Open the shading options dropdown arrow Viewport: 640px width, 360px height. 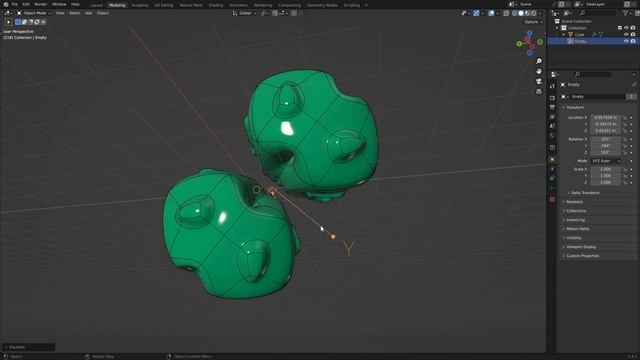[540, 13]
